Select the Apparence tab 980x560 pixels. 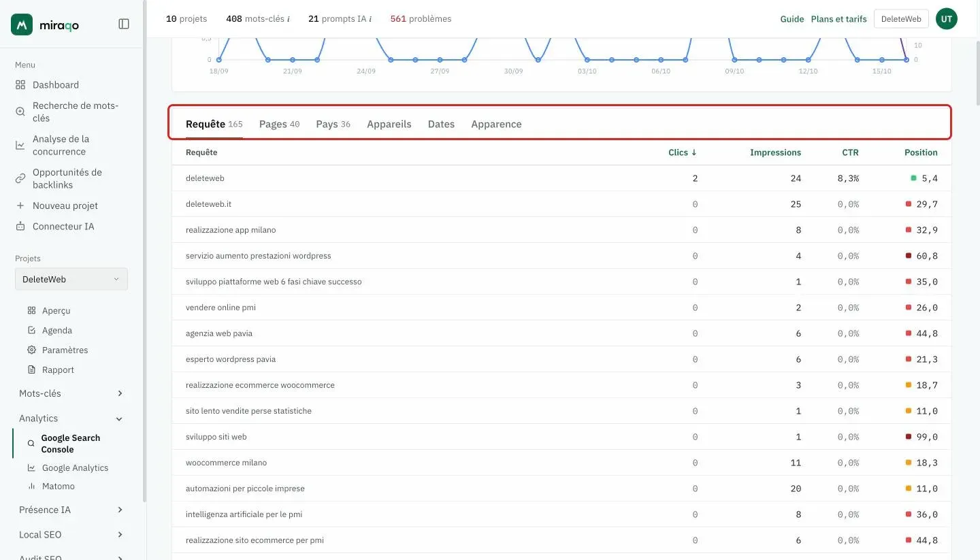(496, 124)
